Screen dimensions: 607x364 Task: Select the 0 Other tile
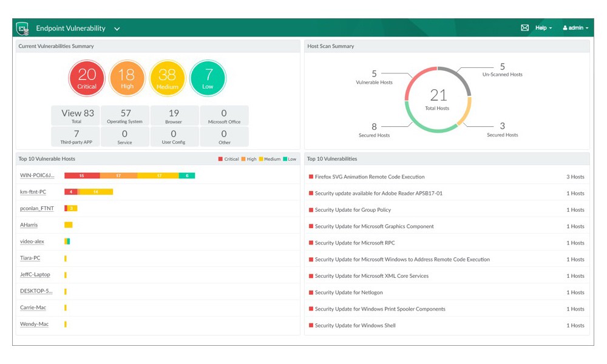point(224,136)
